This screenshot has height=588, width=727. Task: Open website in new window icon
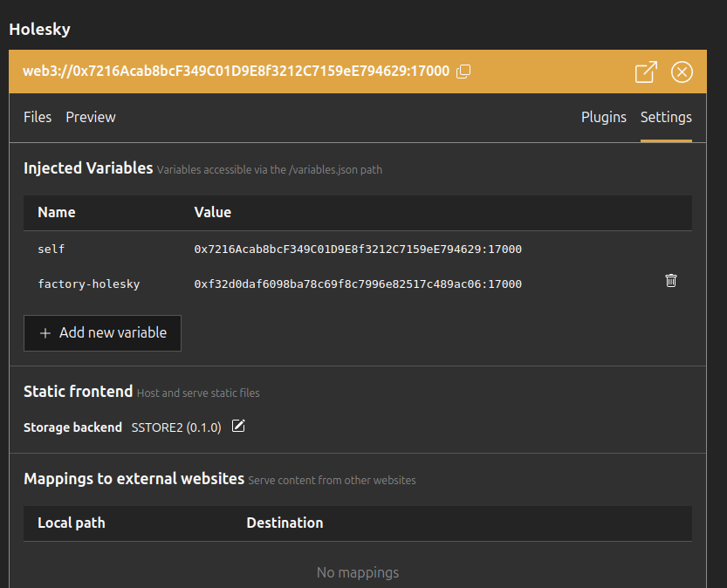coord(646,72)
